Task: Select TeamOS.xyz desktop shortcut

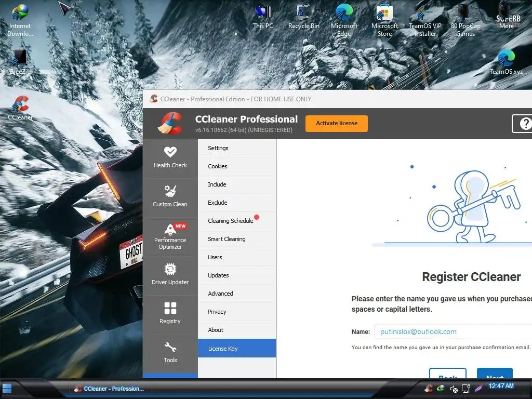Action: [x=506, y=62]
